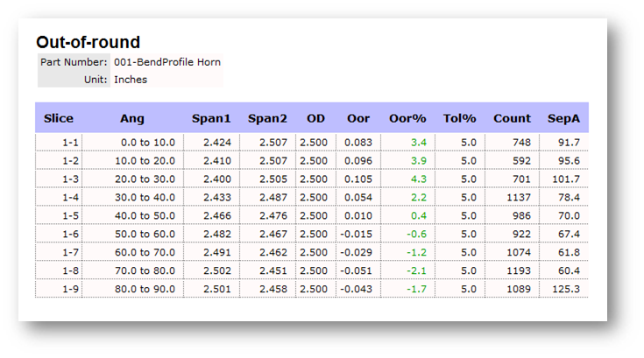644x358 pixels.
Task: Click the Count column header
Action: (x=512, y=118)
